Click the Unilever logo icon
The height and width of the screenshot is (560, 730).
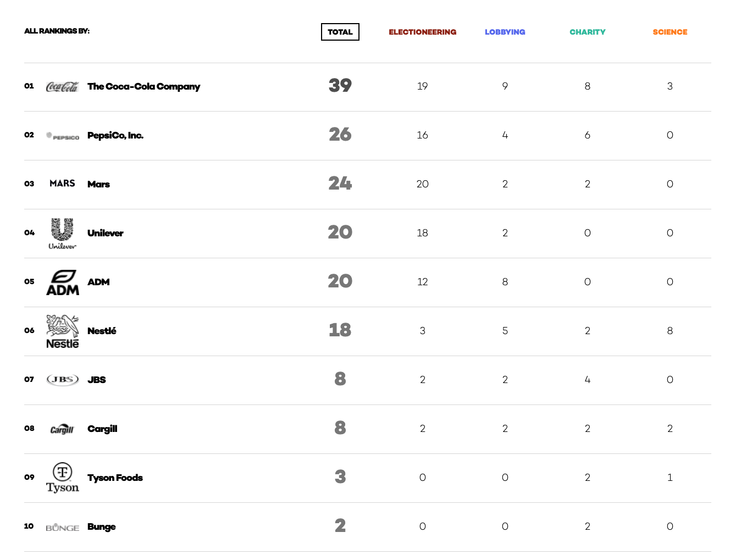tap(62, 233)
